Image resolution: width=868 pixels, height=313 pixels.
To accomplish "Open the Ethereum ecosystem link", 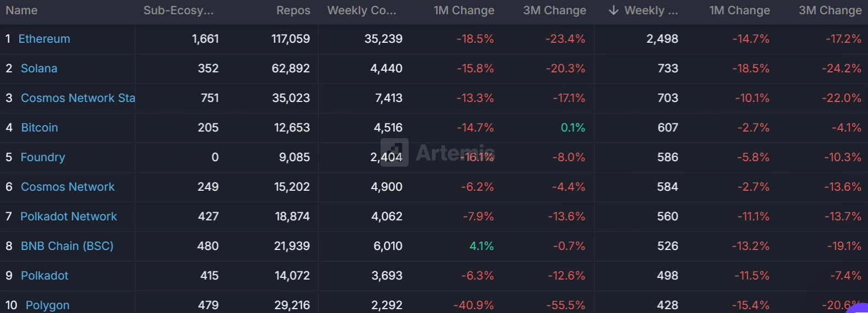I will click(44, 39).
